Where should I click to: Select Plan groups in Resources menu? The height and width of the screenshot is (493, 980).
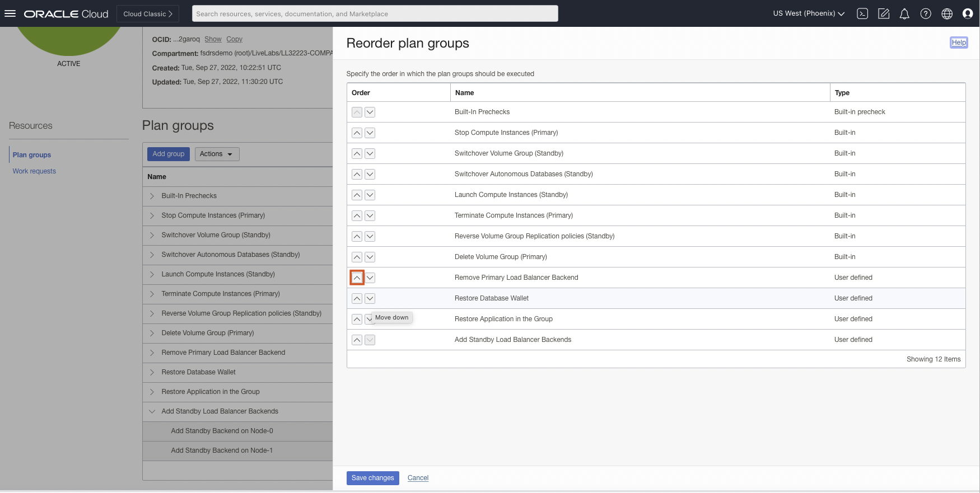click(x=32, y=155)
